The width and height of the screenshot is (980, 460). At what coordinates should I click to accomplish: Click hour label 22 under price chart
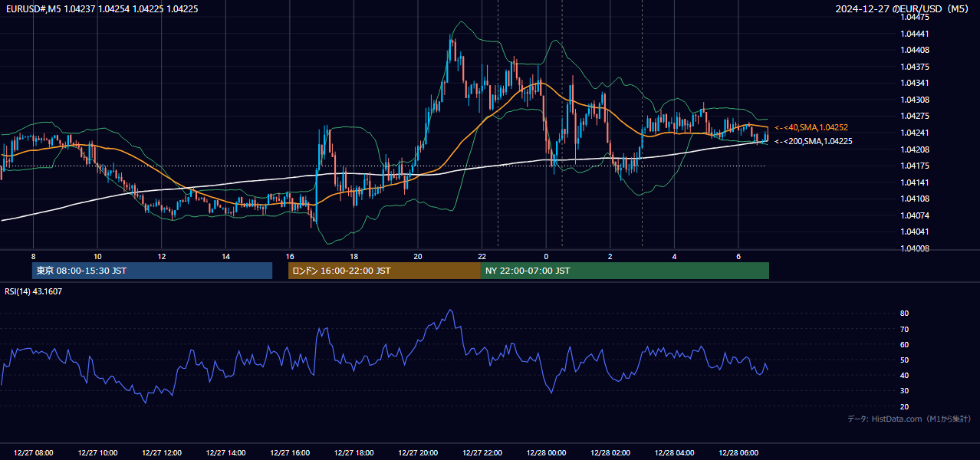click(x=482, y=256)
